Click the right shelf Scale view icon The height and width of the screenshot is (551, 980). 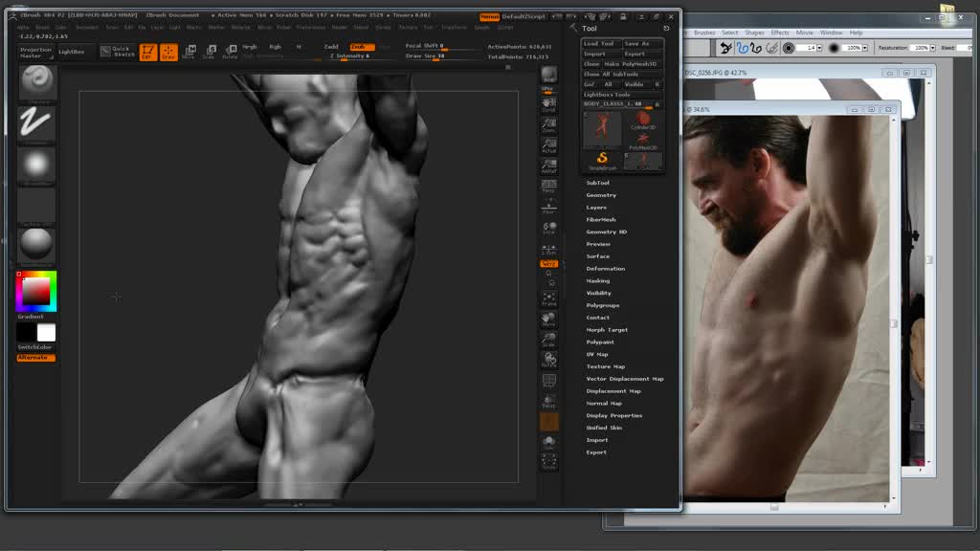pyautogui.click(x=548, y=340)
